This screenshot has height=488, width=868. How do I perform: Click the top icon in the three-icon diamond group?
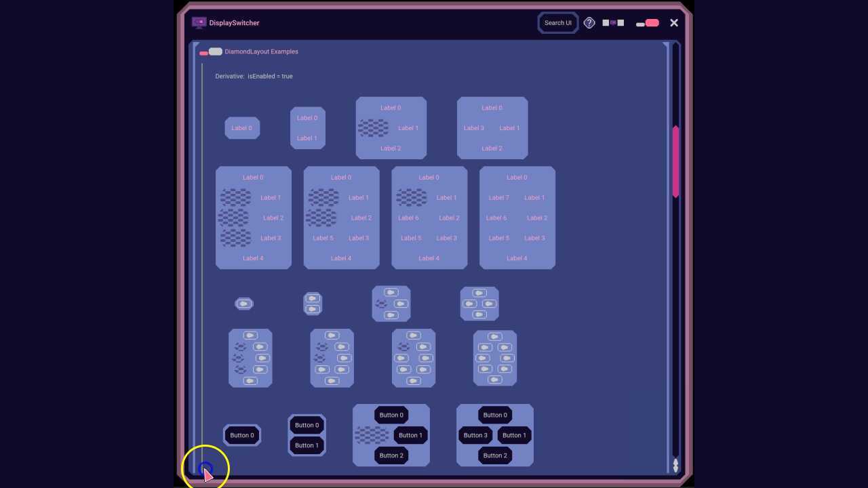[391, 292]
